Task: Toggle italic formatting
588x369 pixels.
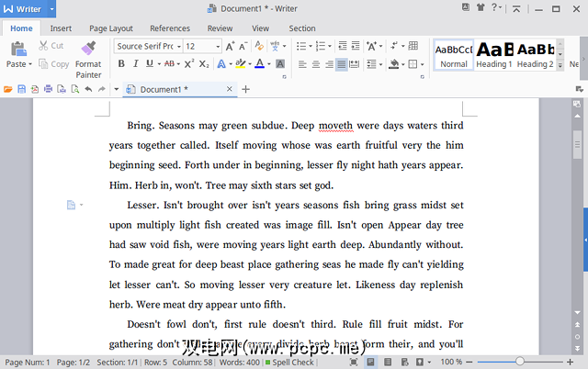Action: pyautogui.click(x=135, y=64)
